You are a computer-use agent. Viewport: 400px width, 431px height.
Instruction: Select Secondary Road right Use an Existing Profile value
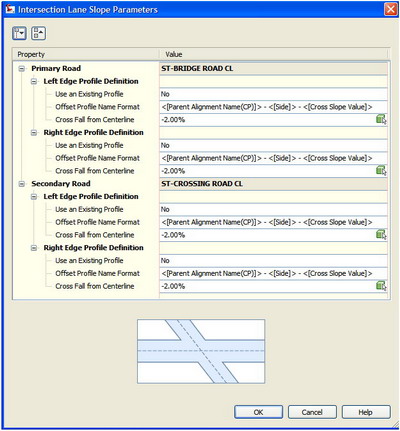click(273, 260)
